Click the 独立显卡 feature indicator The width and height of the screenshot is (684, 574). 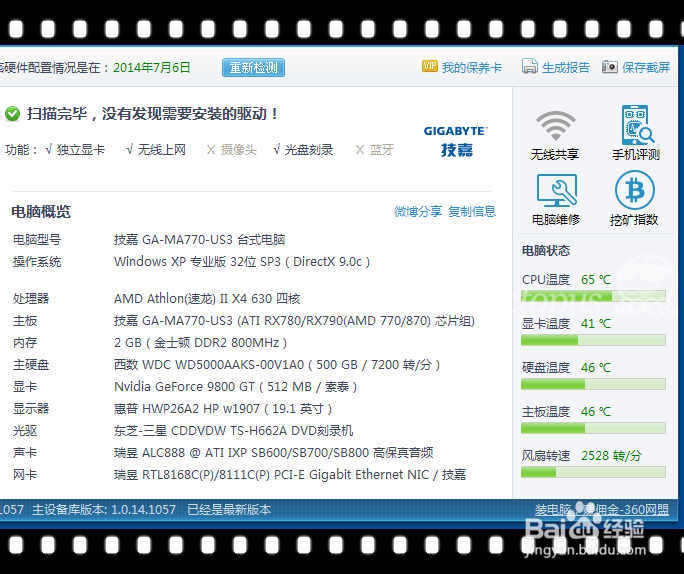[x=75, y=150]
